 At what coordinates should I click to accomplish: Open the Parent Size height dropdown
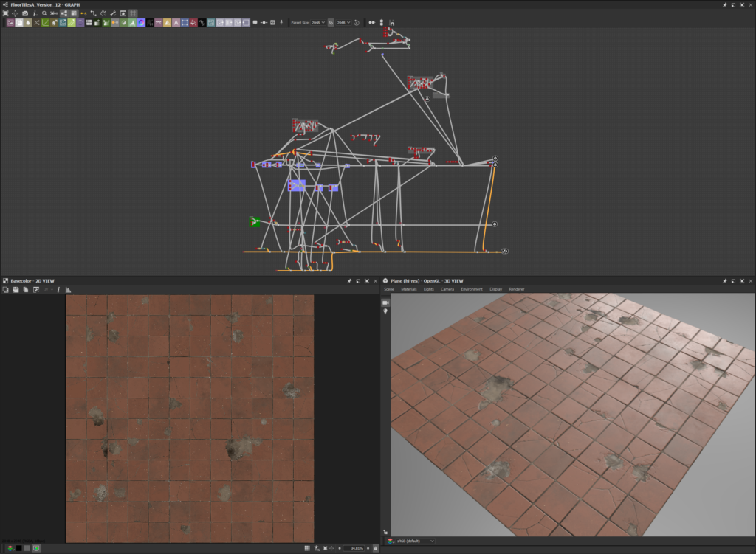pos(343,23)
